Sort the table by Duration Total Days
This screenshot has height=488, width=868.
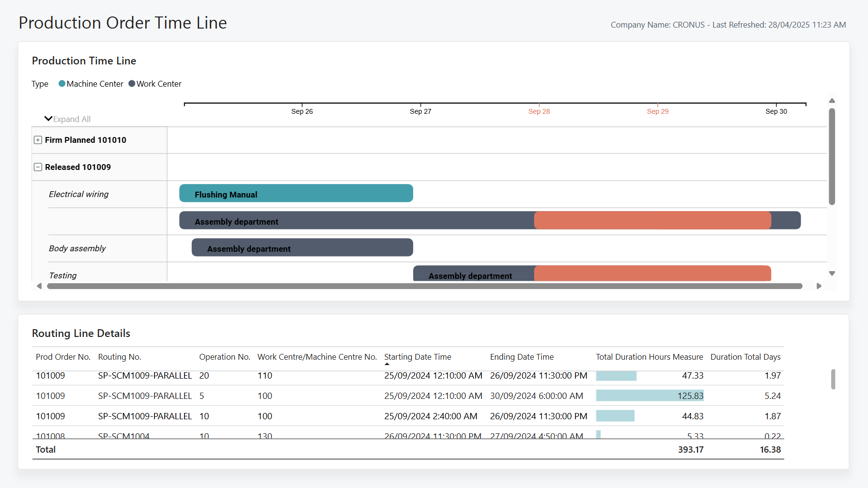click(x=745, y=357)
